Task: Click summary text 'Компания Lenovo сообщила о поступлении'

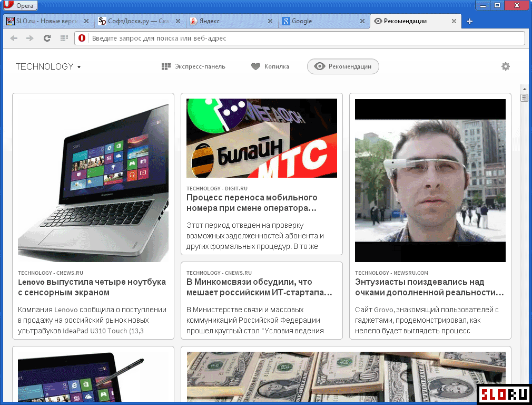Action: [92, 320]
